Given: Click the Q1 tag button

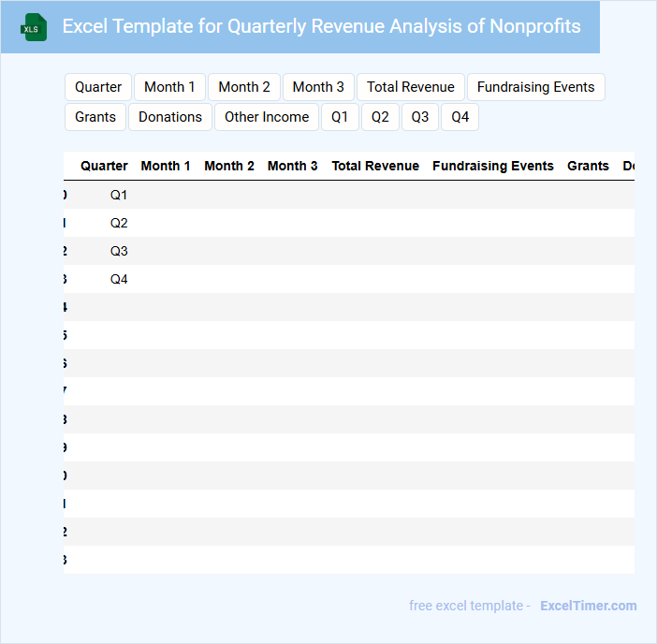Looking at the screenshot, I should [x=340, y=117].
